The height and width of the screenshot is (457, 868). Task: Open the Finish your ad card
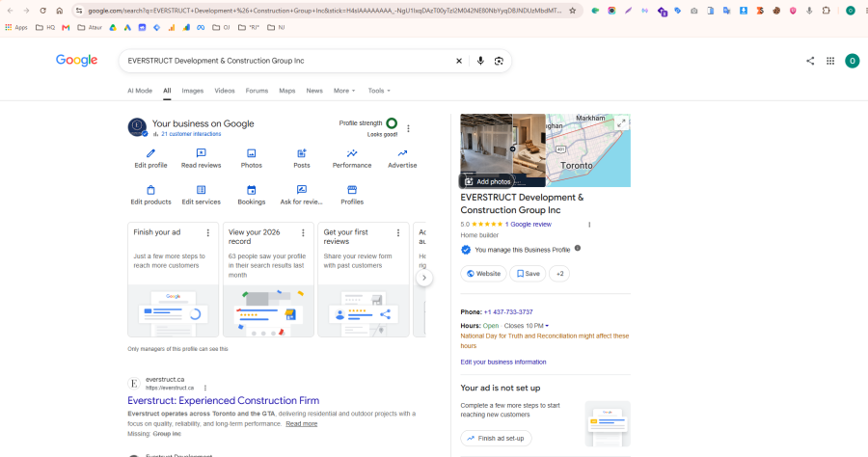pos(174,280)
